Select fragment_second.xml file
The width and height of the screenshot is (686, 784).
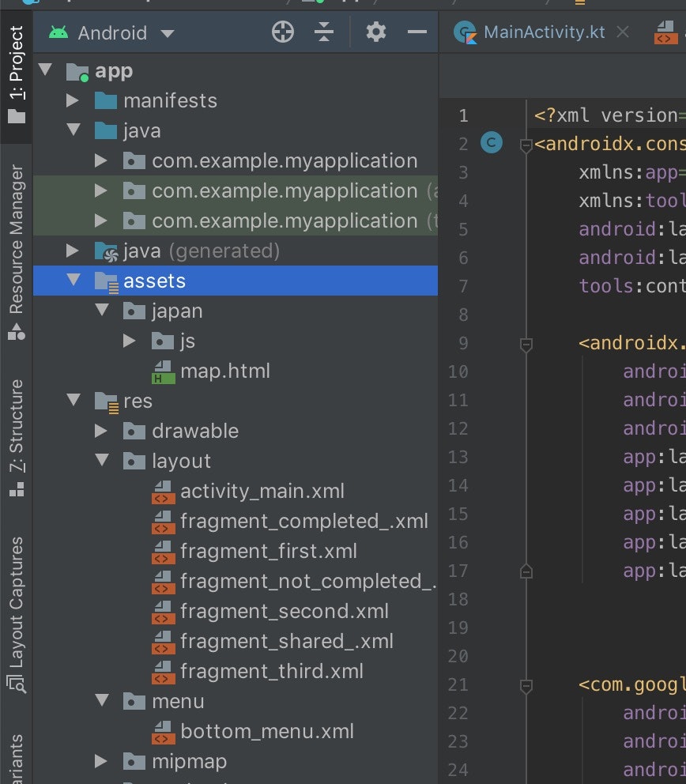[x=285, y=611]
